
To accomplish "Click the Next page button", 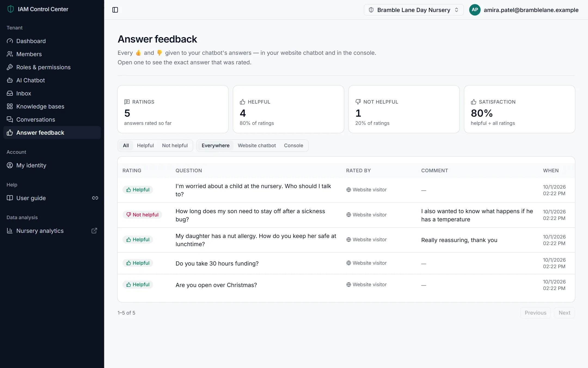I will point(564,313).
